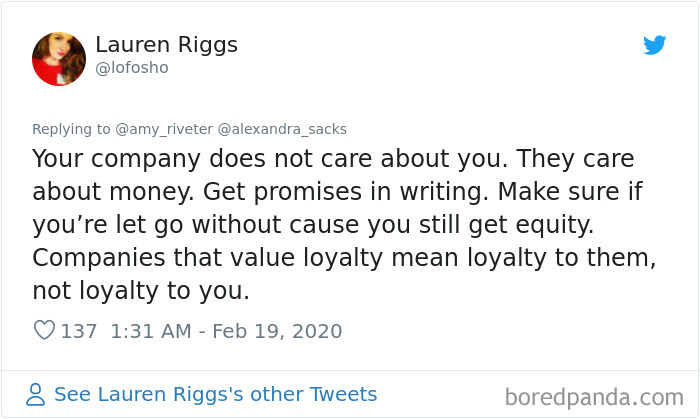
Task: Click the phrase "Get promises in writing"
Action: tap(408, 192)
